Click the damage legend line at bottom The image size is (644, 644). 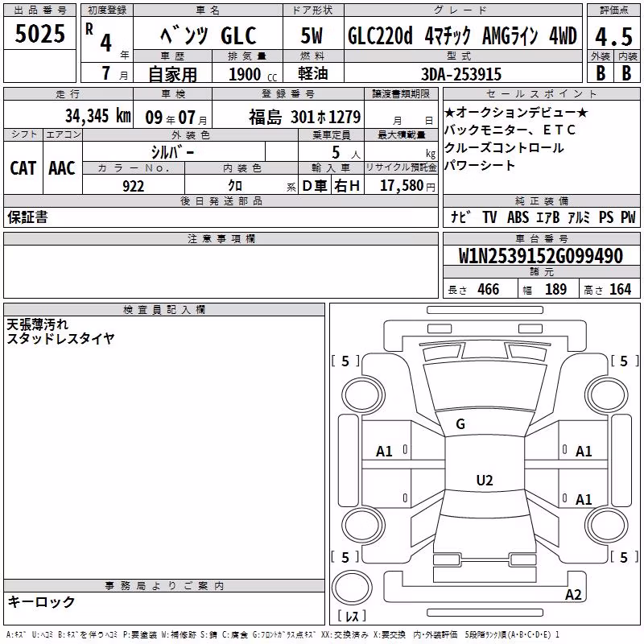click(x=283, y=634)
